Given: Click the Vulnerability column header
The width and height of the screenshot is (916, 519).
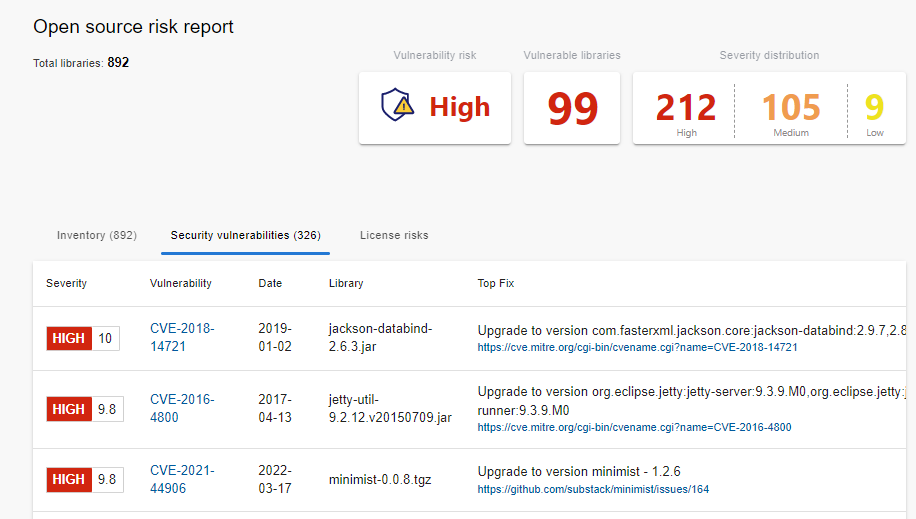Looking at the screenshot, I should point(181,283).
